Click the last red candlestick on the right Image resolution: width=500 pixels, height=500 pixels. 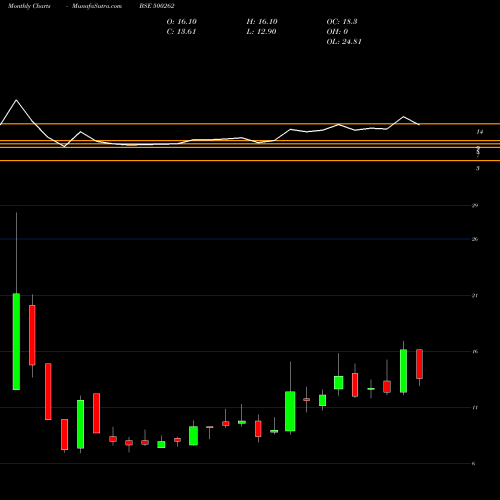tap(419, 364)
